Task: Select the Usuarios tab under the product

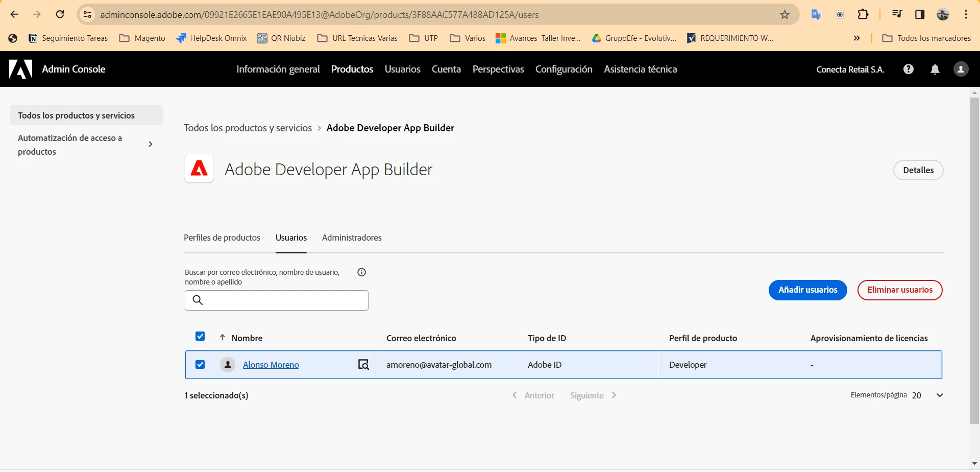Action: pos(291,238)
